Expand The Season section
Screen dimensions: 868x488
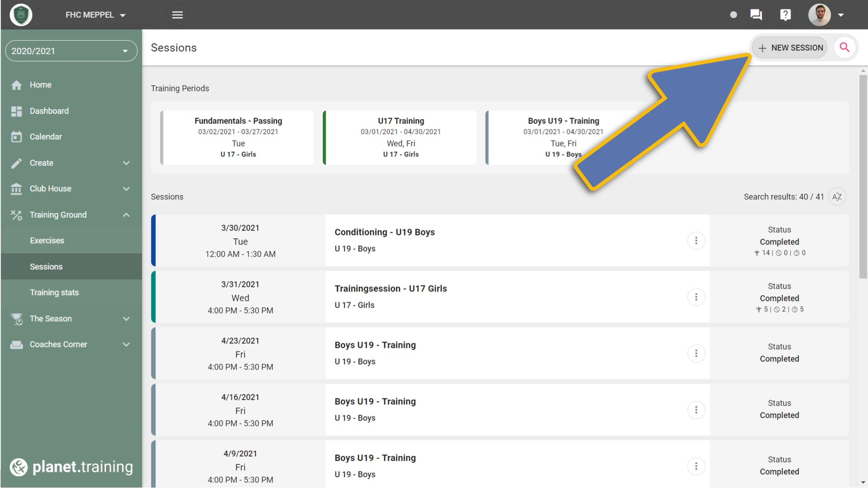(71, 319)
